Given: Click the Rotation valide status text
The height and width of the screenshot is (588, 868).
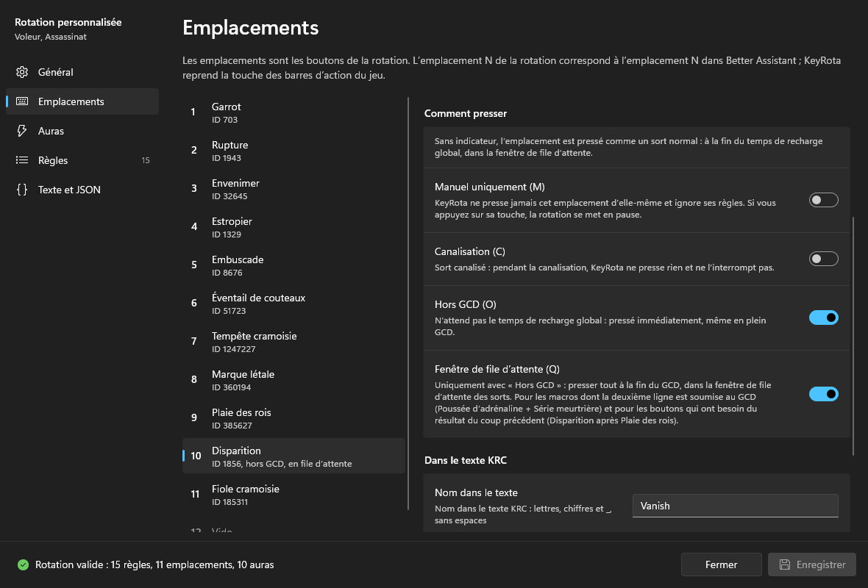Looking at the screenshot, I should pos(154,564).
